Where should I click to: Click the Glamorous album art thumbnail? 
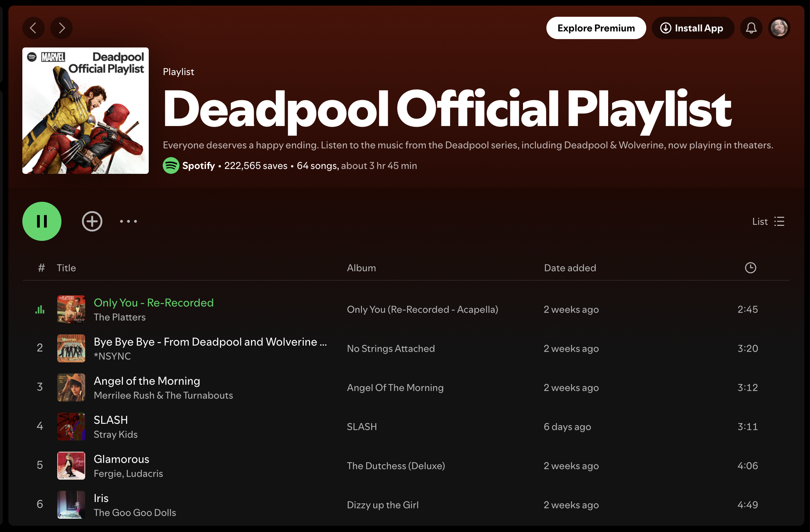(71, 466)
